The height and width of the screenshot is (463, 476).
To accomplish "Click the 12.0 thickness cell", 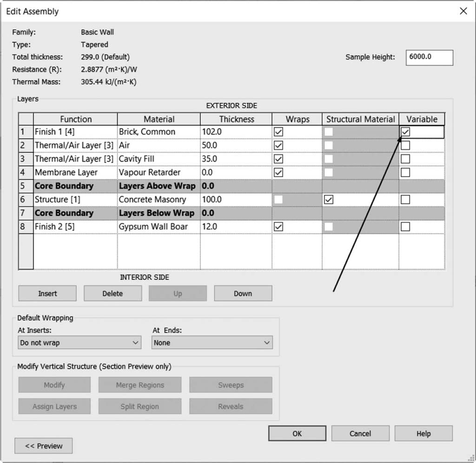I will point(236,227).
